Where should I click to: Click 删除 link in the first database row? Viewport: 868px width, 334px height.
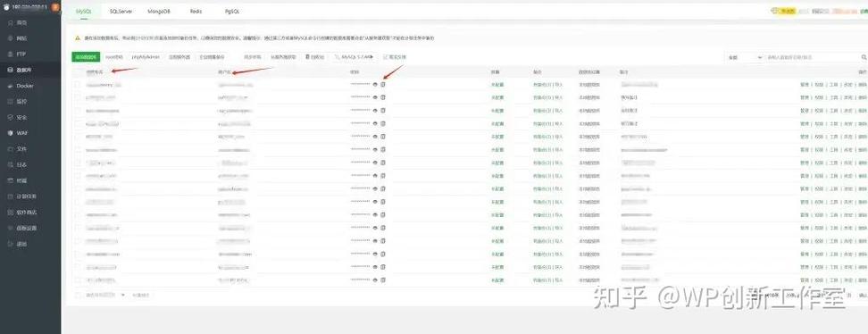pyautogui.click(x=863, y=85)
